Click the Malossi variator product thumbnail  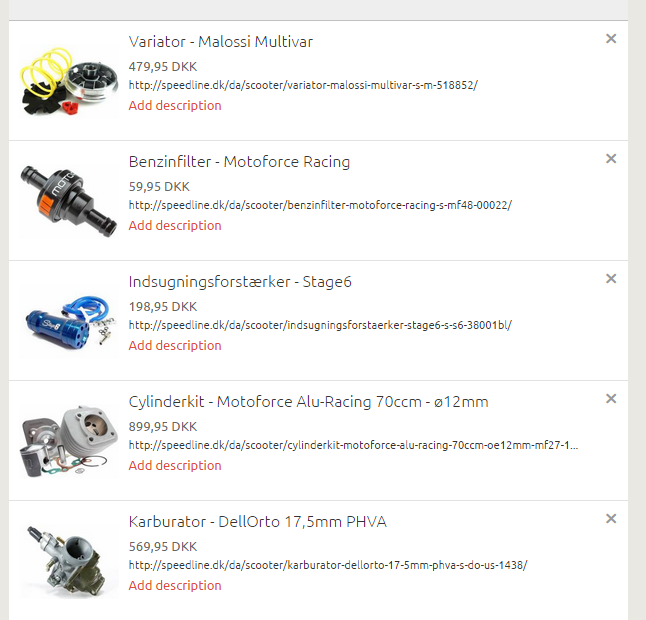[69, 81]
